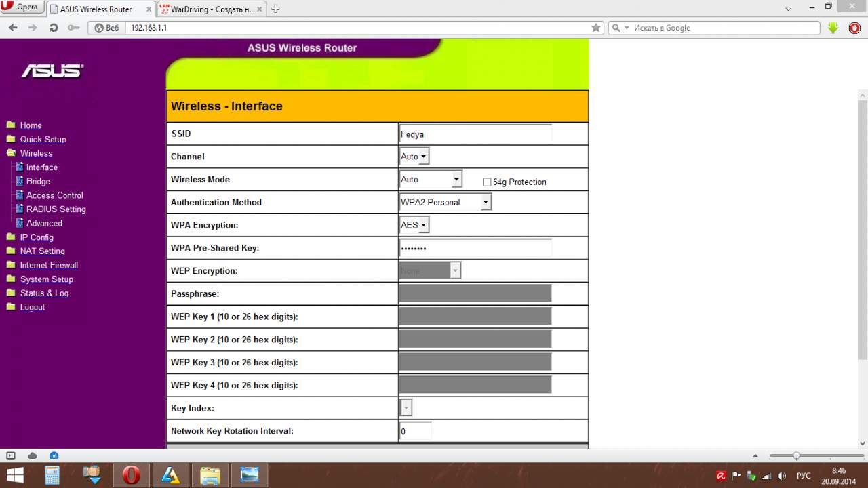Bookmark the page with the star icon
Image resolution: width=868 pixels, height=488 pixels.
tap(596, 28)
